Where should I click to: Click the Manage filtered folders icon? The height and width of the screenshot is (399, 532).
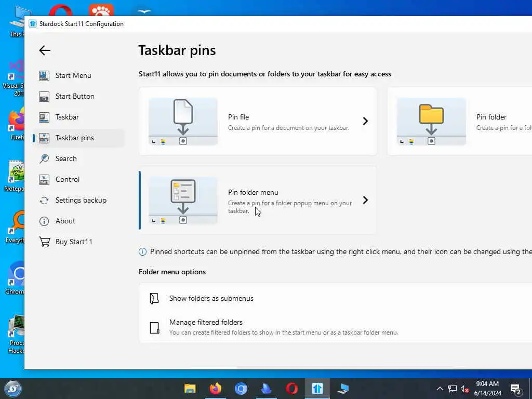point(155,328)
